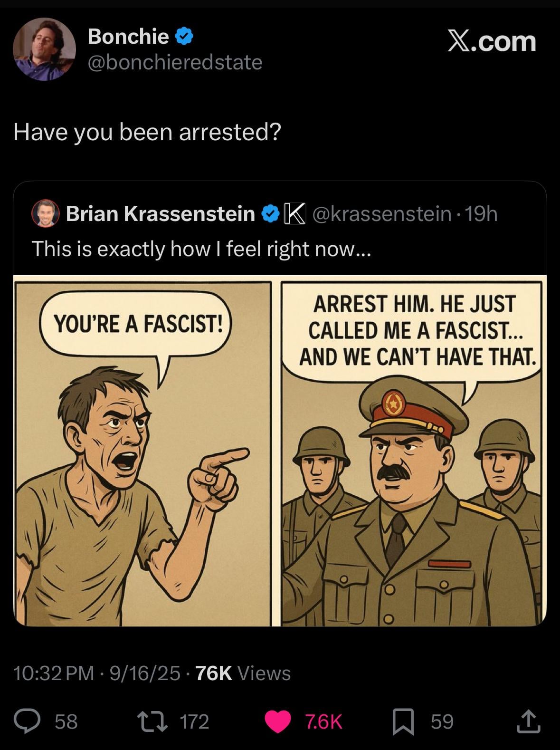Open Brian Krassenstein's small avatar

(46, 213)
